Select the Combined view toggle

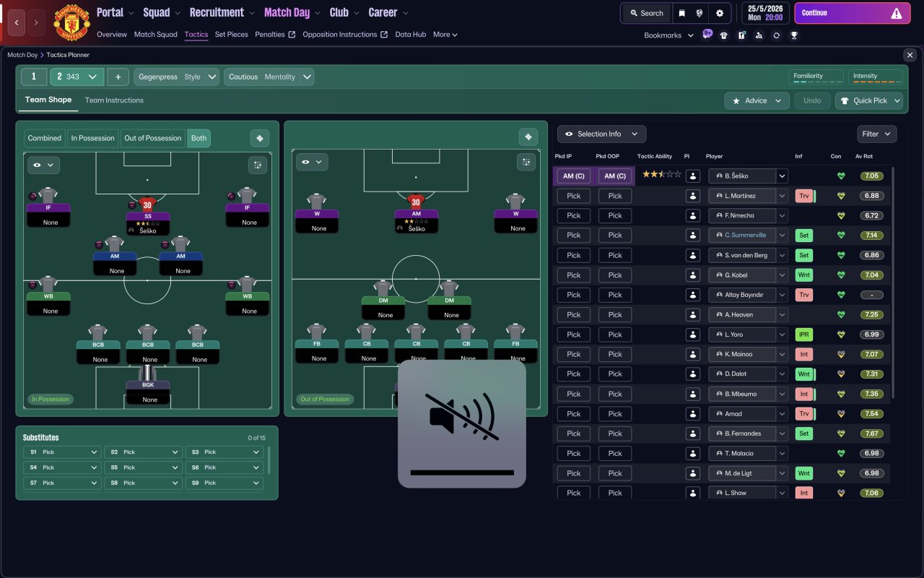[x=45, y=138]
